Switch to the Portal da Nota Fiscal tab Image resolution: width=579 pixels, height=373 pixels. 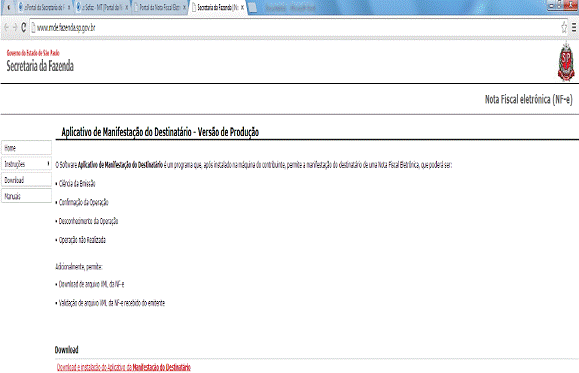159,7
